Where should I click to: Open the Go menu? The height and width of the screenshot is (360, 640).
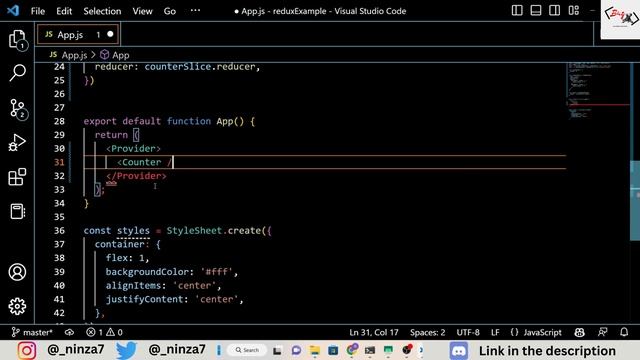coord(169,11)
